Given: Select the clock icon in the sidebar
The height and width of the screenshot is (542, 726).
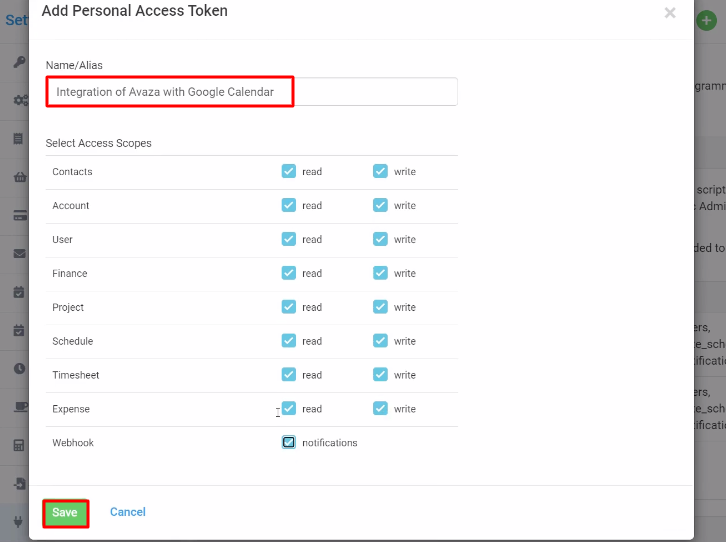Looking at the screenshot, I should (19, 368).
